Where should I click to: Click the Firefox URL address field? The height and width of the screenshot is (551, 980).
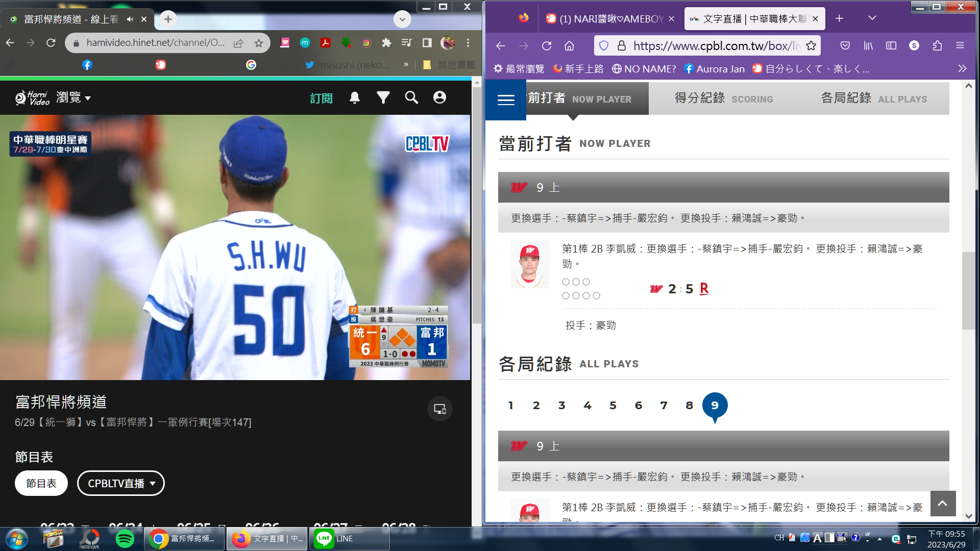click(x=707, y=46)
